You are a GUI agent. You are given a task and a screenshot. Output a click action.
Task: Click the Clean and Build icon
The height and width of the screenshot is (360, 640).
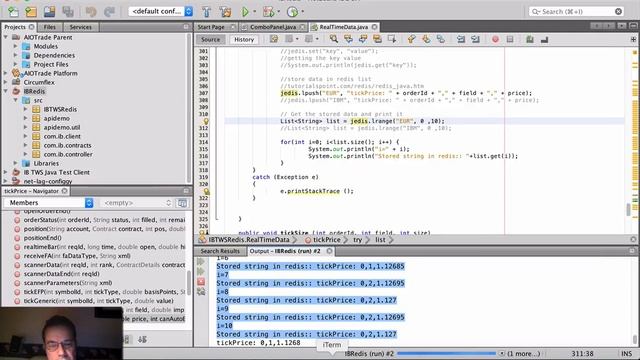pyautogui.click(x=225, y=11)
